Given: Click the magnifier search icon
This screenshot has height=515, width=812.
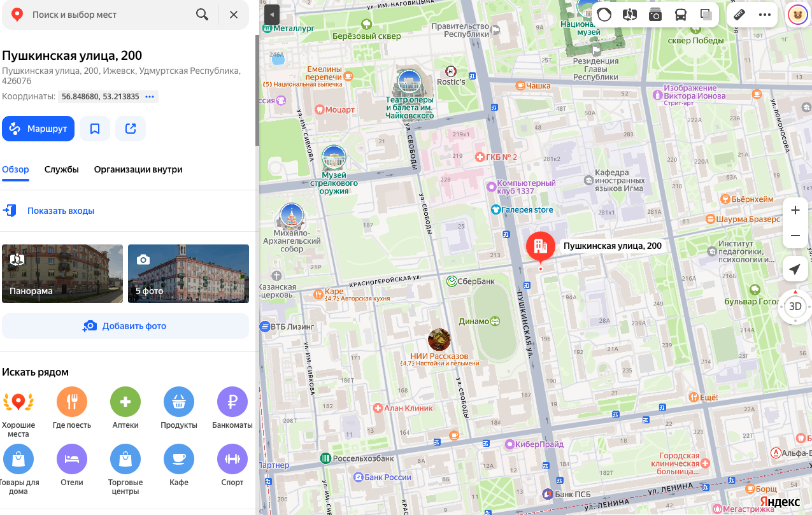Looking at the screenshot, I should (202, 14).
